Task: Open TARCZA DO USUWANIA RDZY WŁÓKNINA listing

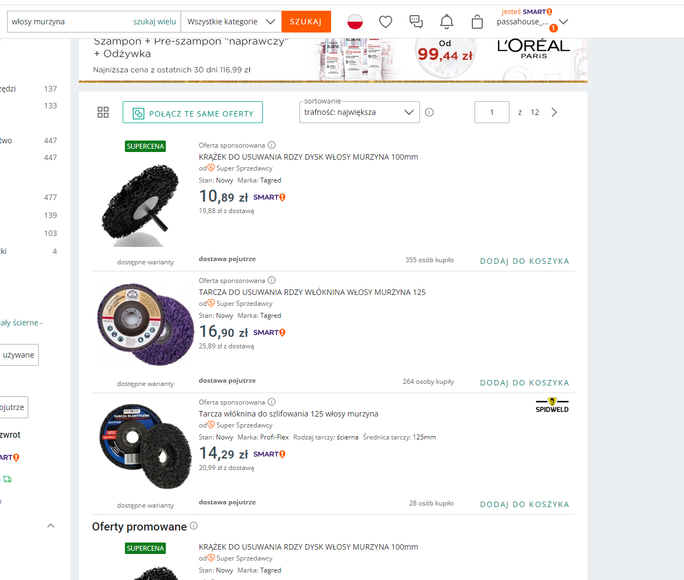Action: (312, 292)
